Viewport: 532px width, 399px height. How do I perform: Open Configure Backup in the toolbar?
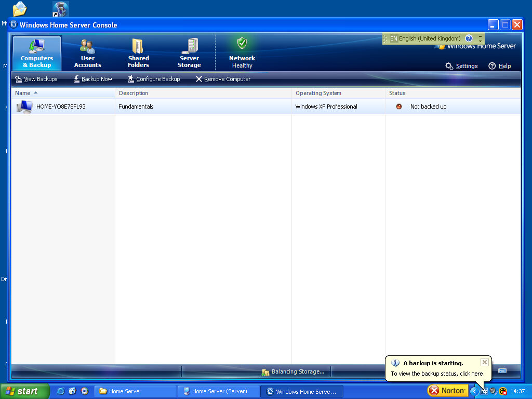coord(154,79)
